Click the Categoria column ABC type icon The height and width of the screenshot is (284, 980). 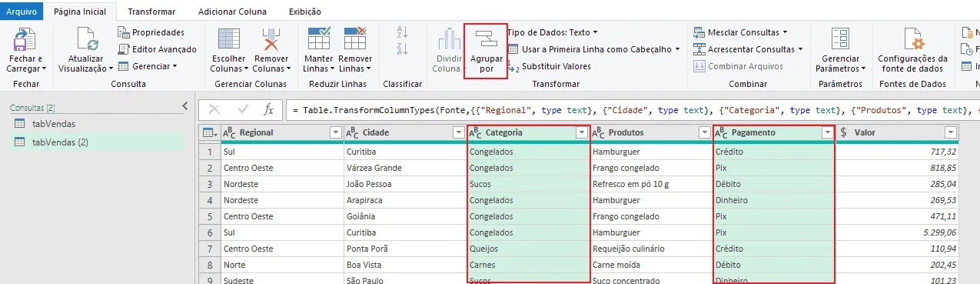coord(475,132)
